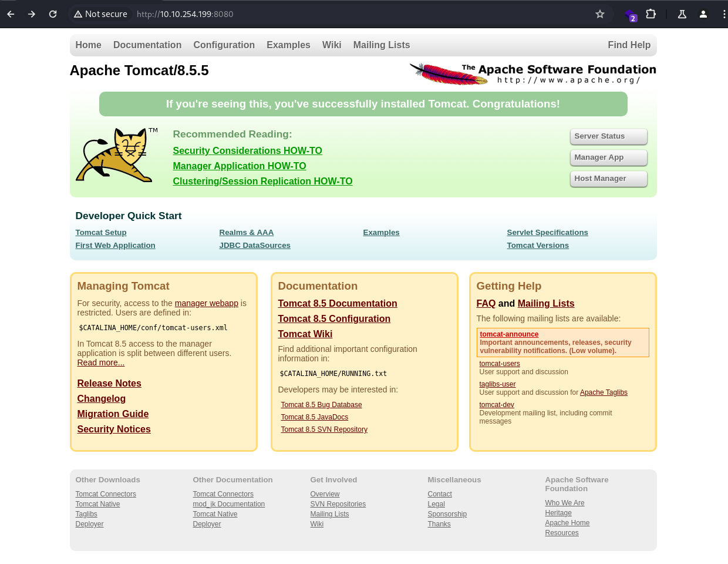Open the Sponsorship footer link

[x=447, y=514]
